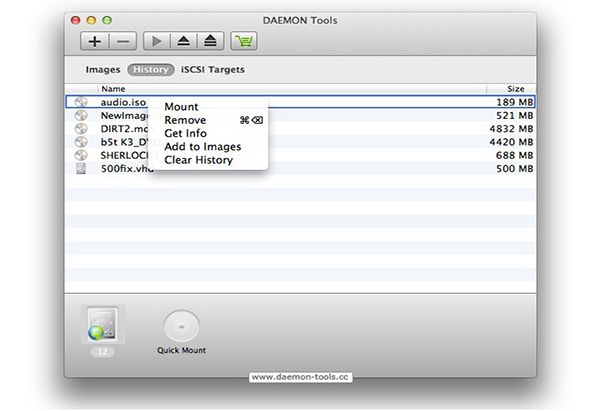The width and height of the screenshot is (590, 411).
Task: Open the green shopping cart store
Action: (x=244, y=41)
